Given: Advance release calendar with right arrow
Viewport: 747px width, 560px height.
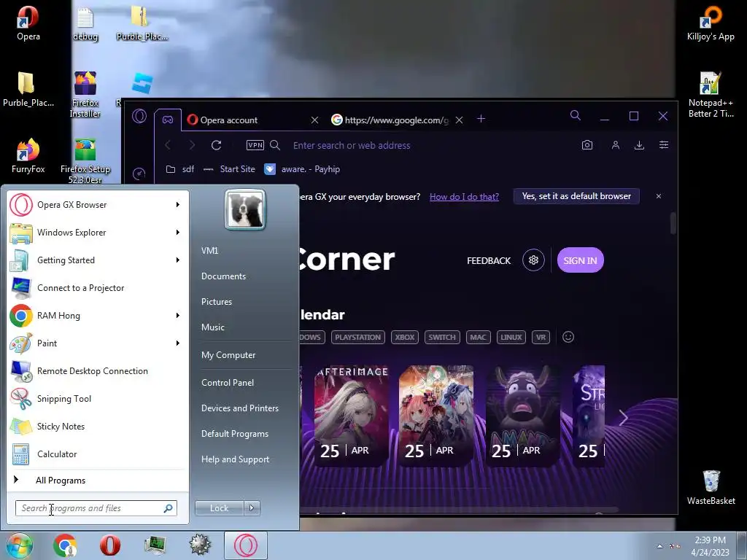Looking at the screenshot, I should click(x=623, y=418).
